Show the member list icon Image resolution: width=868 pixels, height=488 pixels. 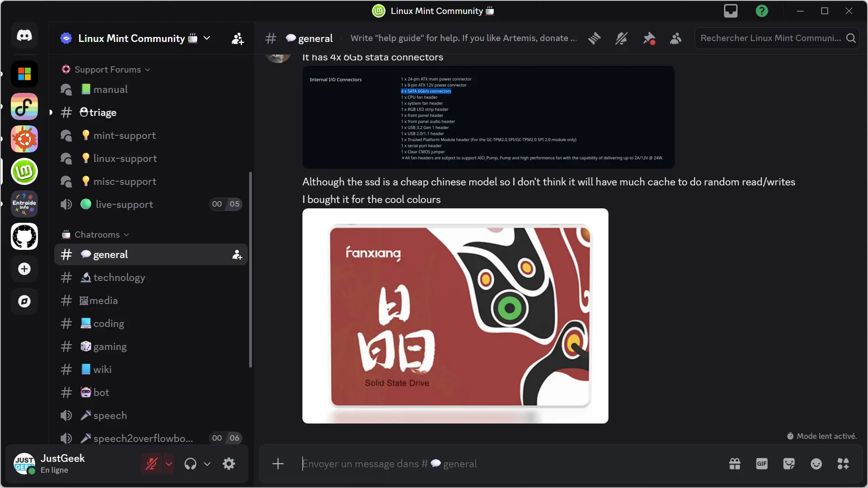pos(675,38)
